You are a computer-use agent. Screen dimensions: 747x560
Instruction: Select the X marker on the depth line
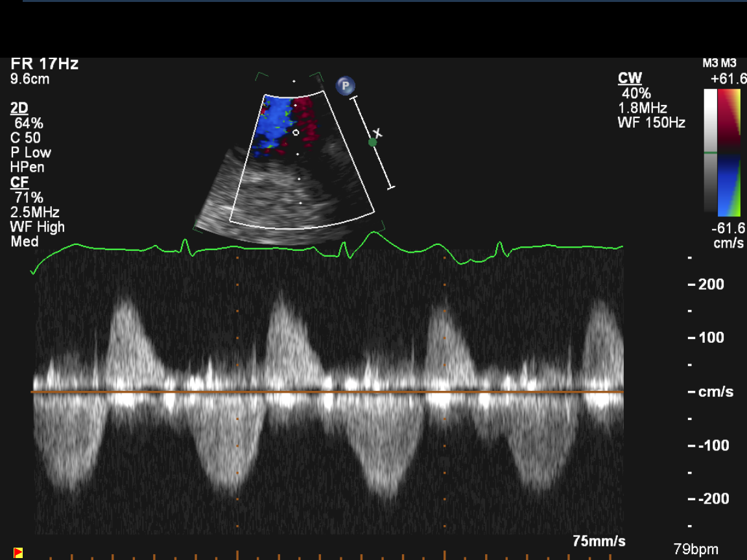(x=378, y=134)
